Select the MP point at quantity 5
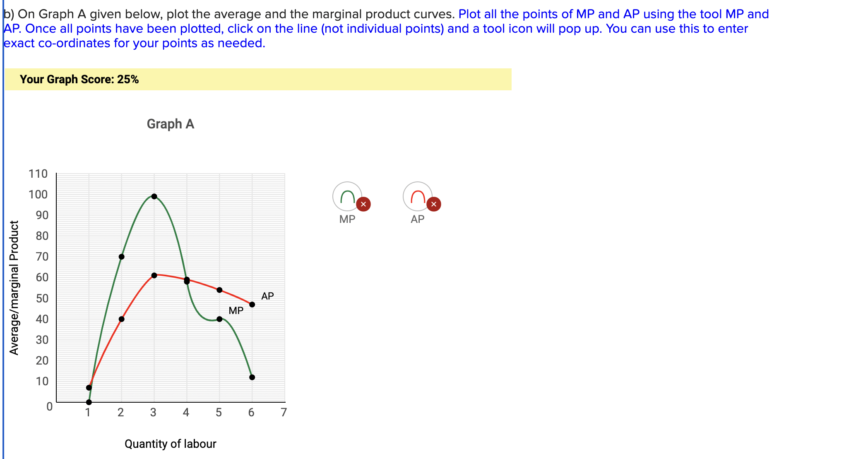The width and height of the screenshot is (868, 459). pyautogui.click(x=219, y=319)
